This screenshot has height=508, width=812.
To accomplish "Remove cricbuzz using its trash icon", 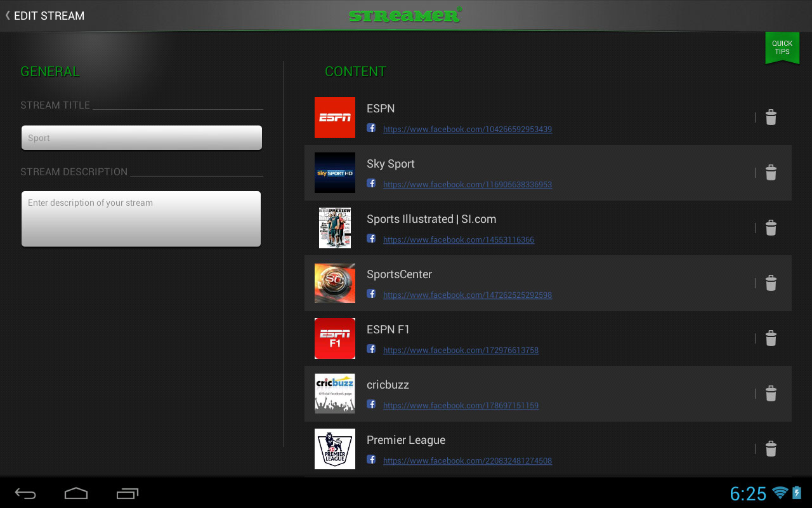I will pyautogui.click(x=771, y=394).
